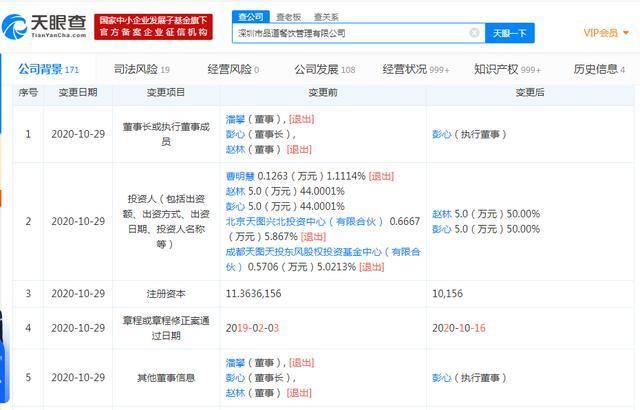Viewport: 640px width, 410px height.
Task: Switch to the 查老板 search tab
Action: (289, 17)
